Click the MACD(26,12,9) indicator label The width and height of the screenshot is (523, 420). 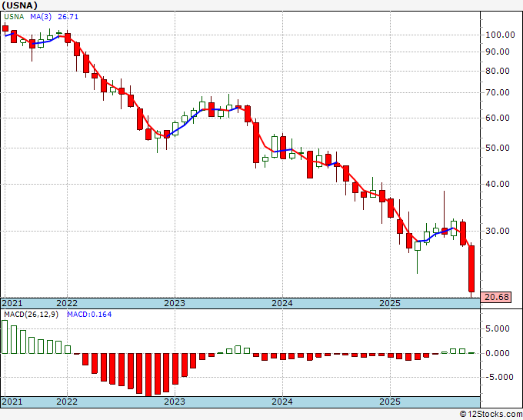(31, 315)
